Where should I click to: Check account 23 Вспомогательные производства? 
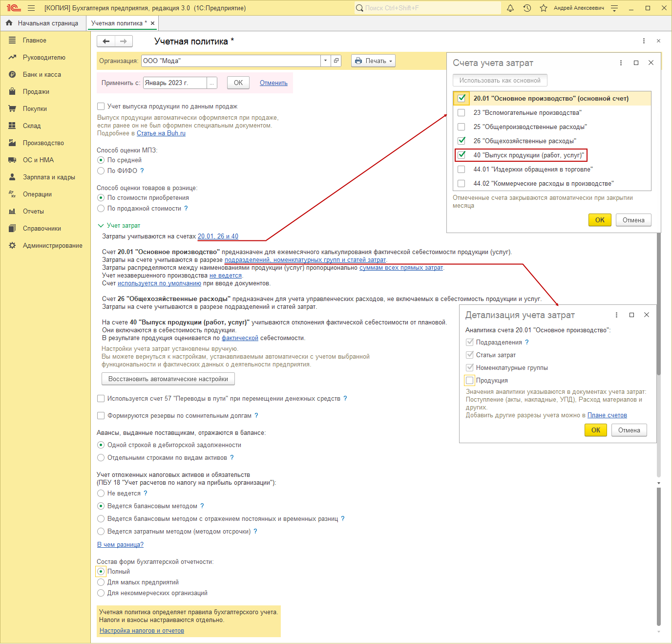(x=461, y=112)
